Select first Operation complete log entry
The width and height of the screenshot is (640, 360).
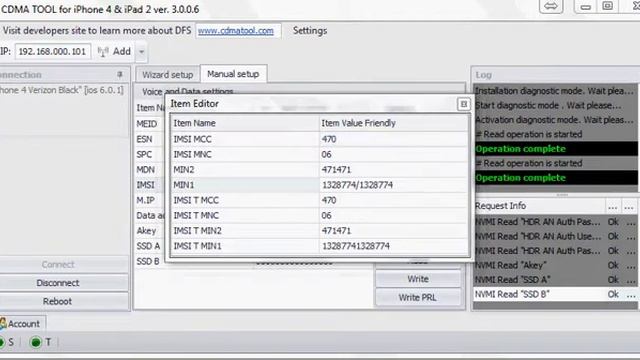[556, 149]
